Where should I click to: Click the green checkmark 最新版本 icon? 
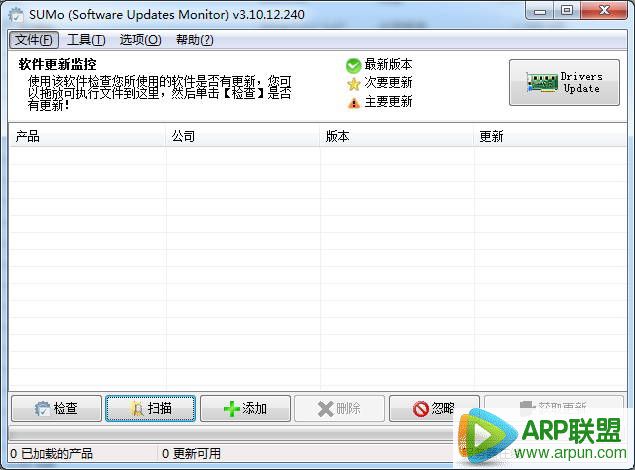(x=353, y=65)
